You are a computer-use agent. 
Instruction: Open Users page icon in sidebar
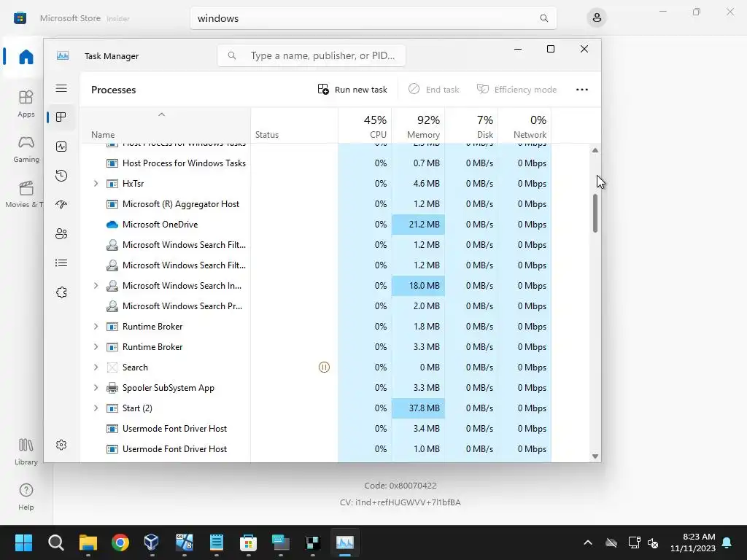[61, 234]
